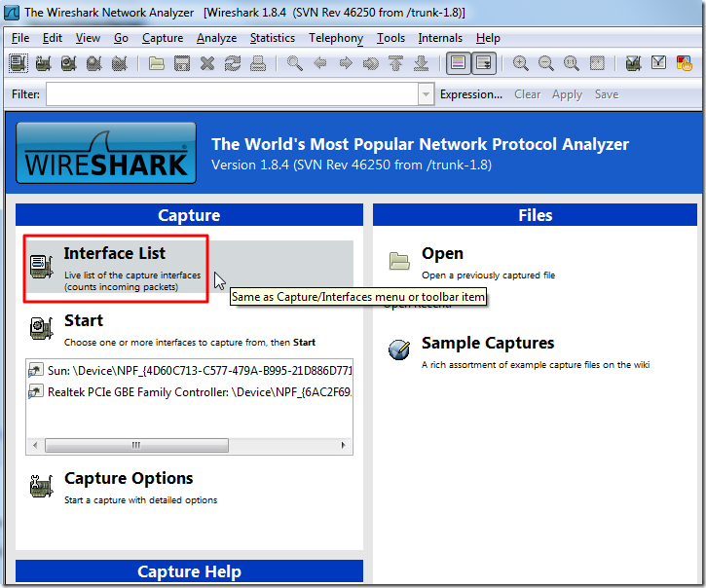Open the Sample Captures wiki link
Image resolution: width=706 pixels, height=588 pixels.
point(488,343)
